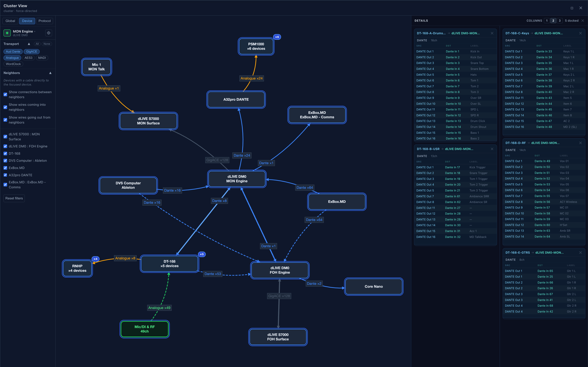Click the green MON Engine device status icon
The height and width of the screenshot is (367, 588).
click(7, 33)
